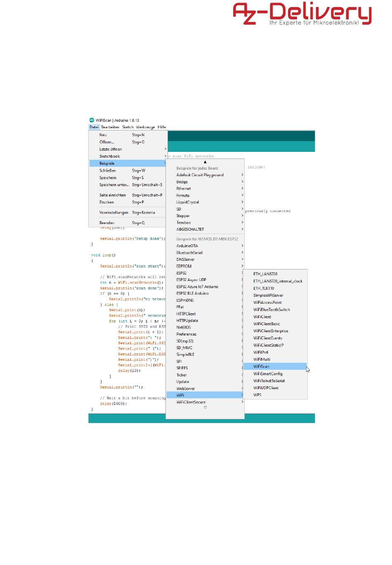Expand the WebServer examples

[x=205, y=389]
